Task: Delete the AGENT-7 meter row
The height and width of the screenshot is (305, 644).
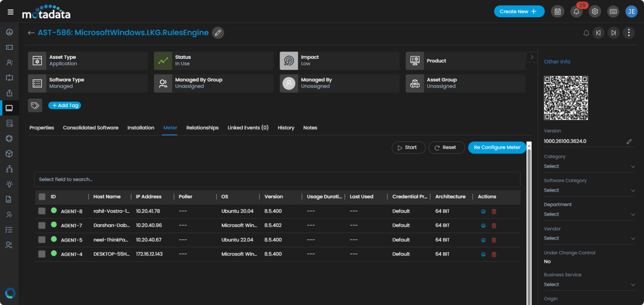Action: 494,226
